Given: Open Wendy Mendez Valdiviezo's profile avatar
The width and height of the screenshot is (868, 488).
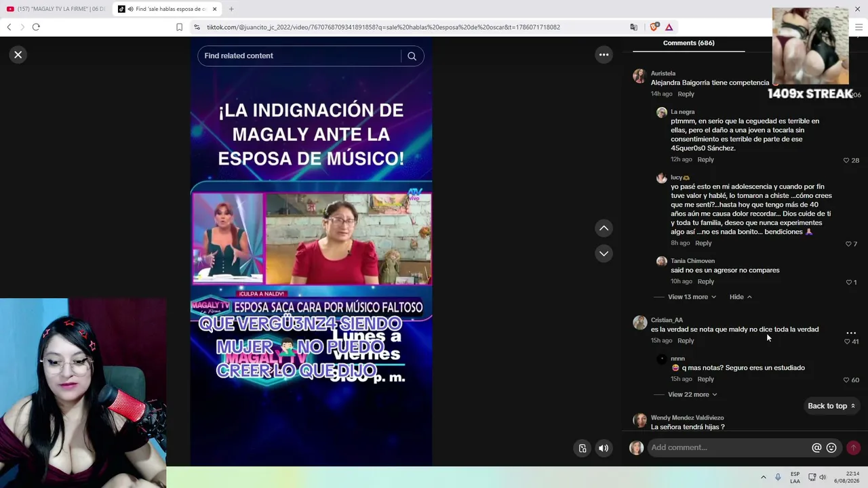Looking at the screenshot, I should (639, 420).
